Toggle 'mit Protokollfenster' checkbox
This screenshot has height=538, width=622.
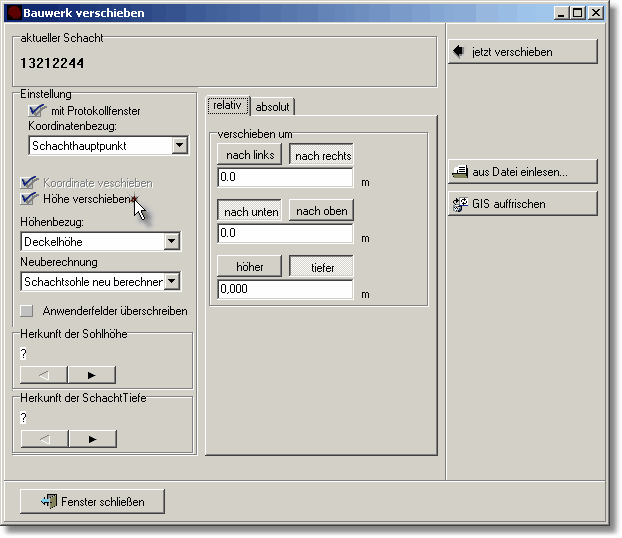(x=38, y=111)
